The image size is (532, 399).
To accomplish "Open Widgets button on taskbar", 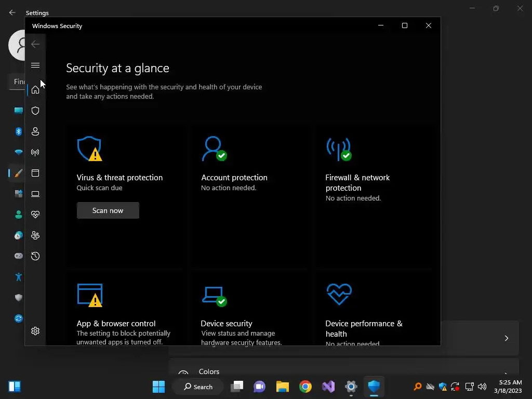I will tap(15, 387).
